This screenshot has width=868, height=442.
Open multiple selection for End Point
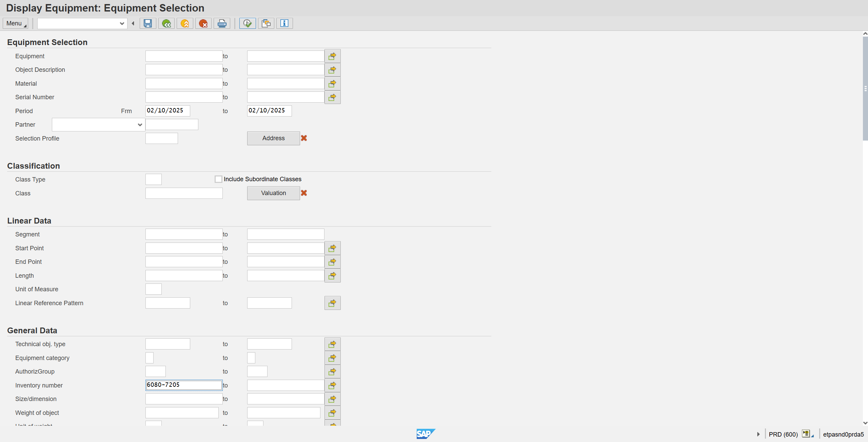333,262
